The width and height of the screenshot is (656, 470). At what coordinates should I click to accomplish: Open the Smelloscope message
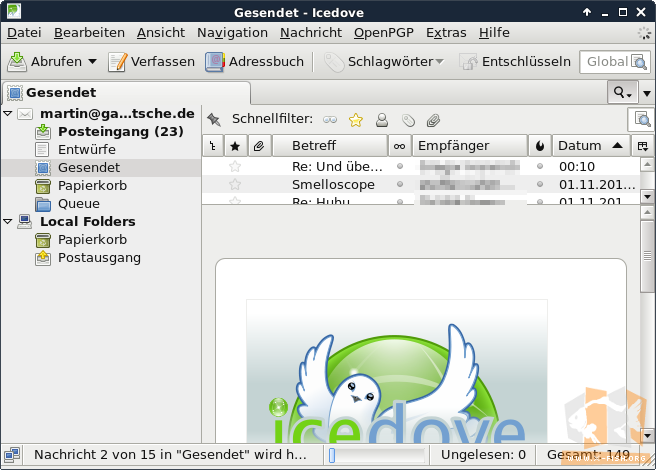click(x=421, y=184)
